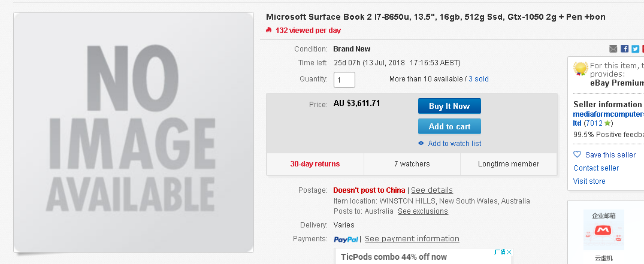644x264 pixels.
Task: Close the TicPods ad with X icon
Action: click(x=509, y=251)
